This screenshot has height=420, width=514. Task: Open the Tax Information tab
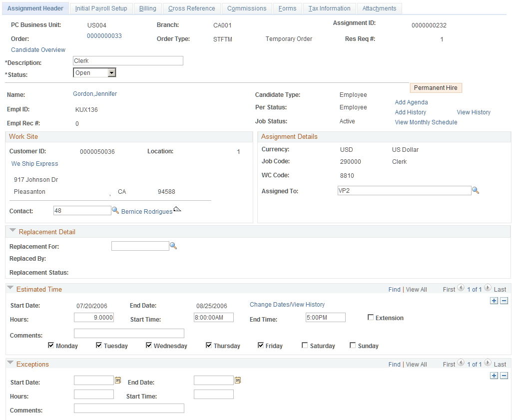tap(330, 8)
